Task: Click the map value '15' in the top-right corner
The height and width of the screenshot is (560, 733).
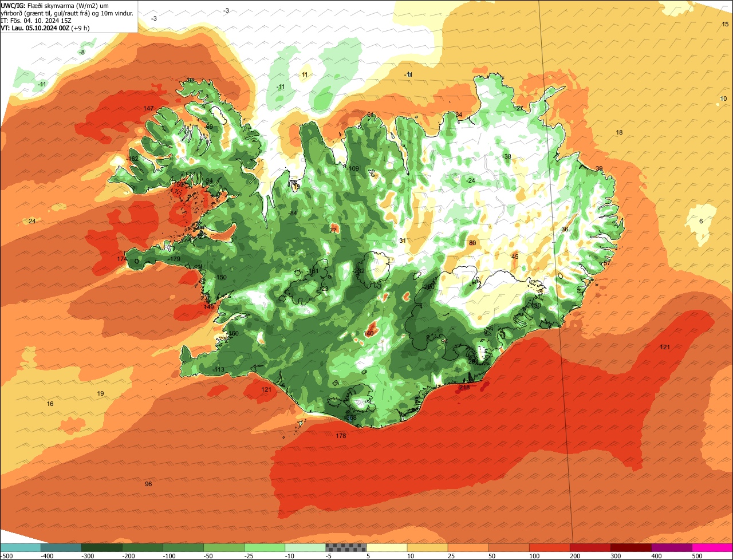Action: 725,25
